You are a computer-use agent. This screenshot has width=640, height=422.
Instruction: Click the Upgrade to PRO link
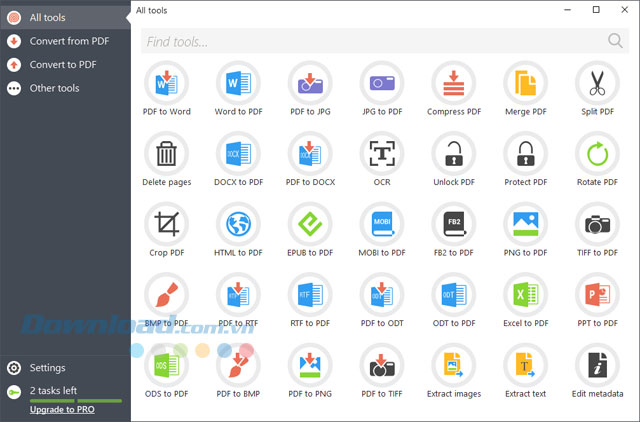point(62,409)
